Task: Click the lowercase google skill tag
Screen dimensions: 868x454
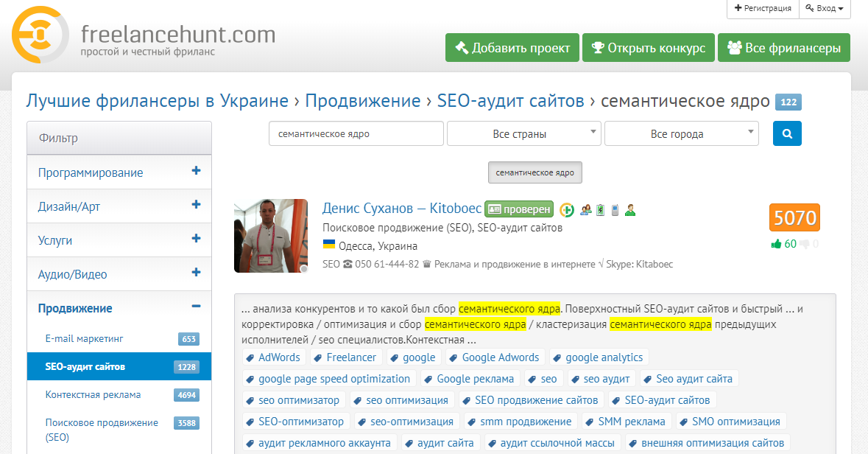Action: point(413,357)
